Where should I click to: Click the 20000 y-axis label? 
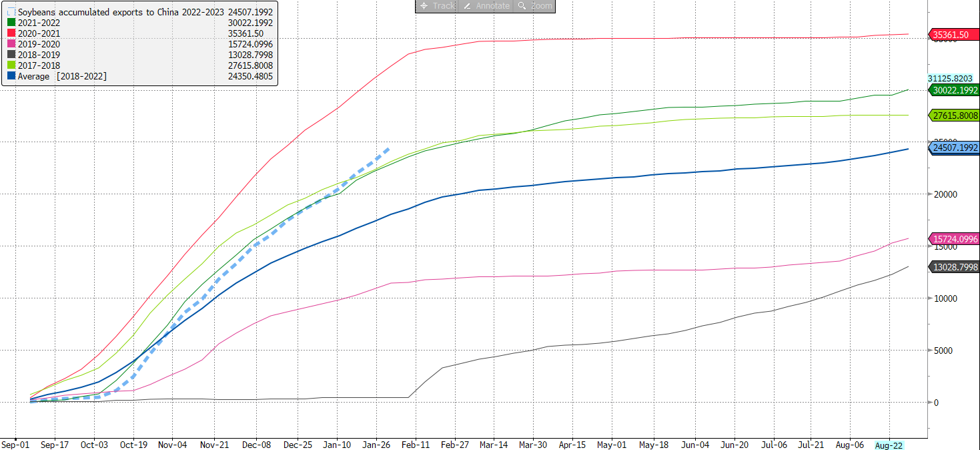click(x=945, y=194)
